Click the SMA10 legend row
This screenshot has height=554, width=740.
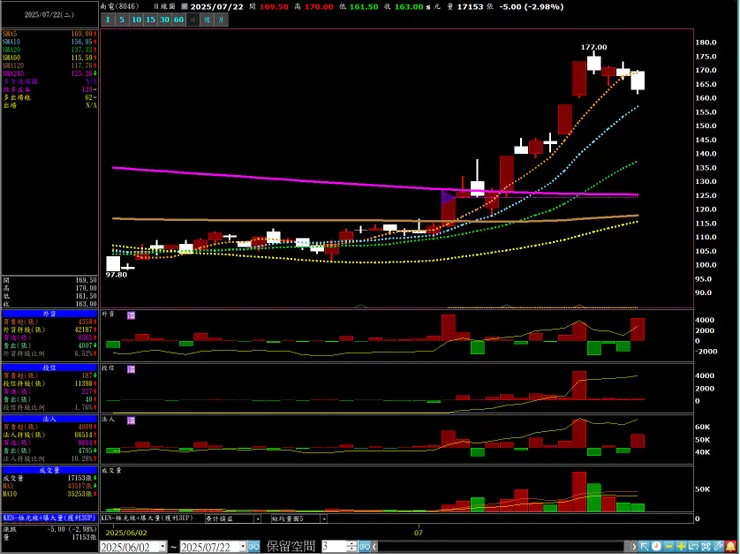[50, 42]
